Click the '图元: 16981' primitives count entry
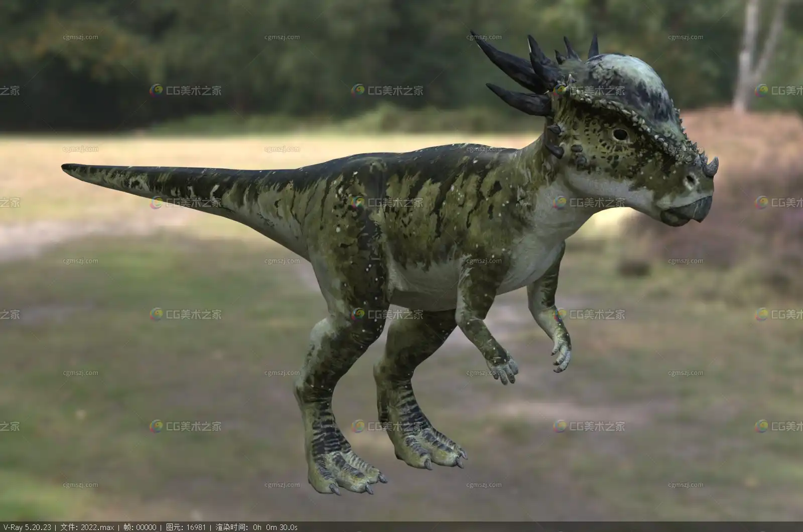This screenshot has width=803, height=532. pyautogui.click(x=186, y=527)
